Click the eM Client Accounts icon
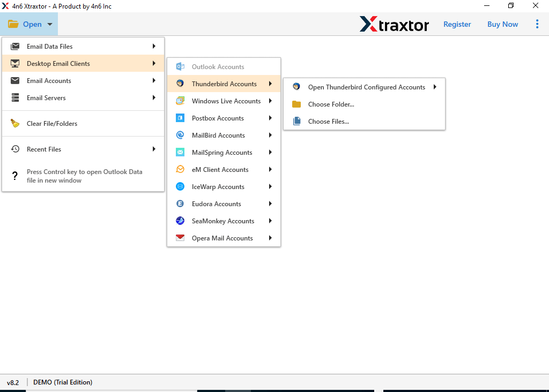Screen dimensions: 549x392 [180, 169]
